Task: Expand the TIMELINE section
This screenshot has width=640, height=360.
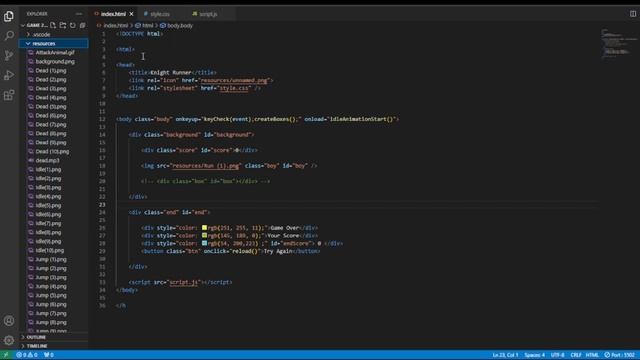Action: 53,346
